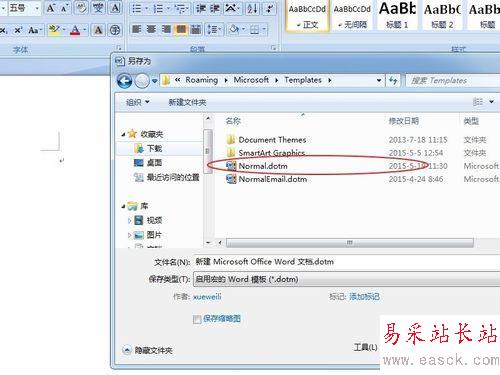The width and height of the screenshot is (500, 375).
Task: Expand the Font group dialog launcher
Action: click(119, 48)
